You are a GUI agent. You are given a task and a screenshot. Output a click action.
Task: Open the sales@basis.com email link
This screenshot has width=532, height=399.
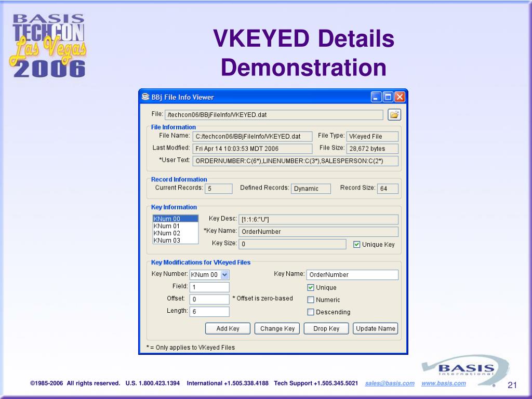tap(390, 383)
